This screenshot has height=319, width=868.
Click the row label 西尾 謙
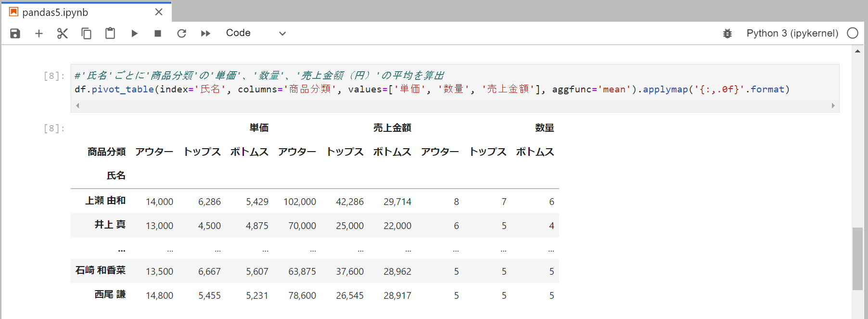click(110, 294)
